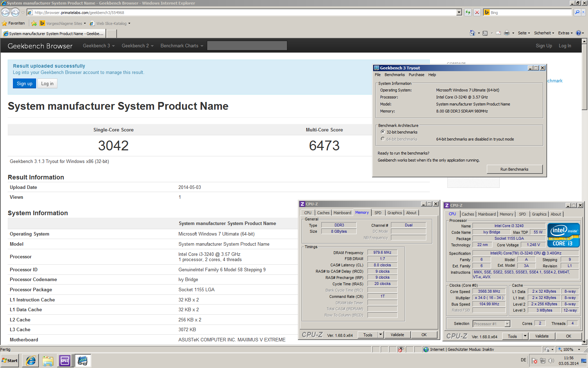Open the Geekbench 2 dropdown menu

138,46
